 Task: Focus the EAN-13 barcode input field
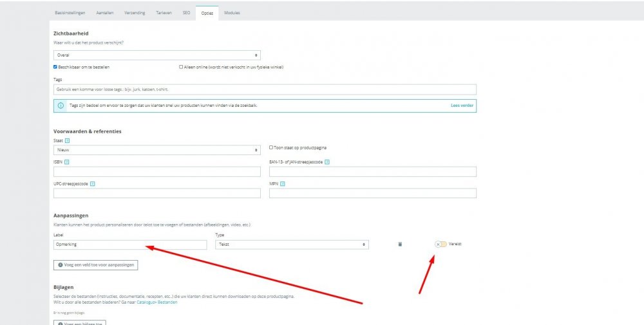pos(373,172)
